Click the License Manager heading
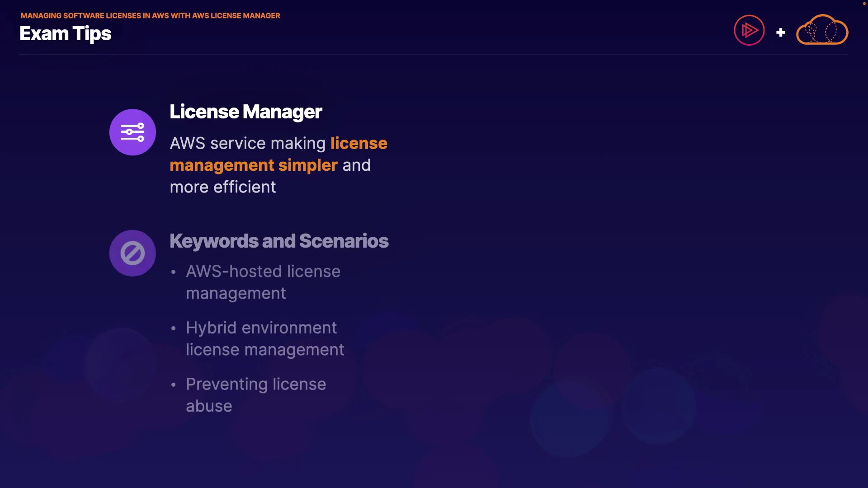 pyautogui.click(x=245, y=112)
